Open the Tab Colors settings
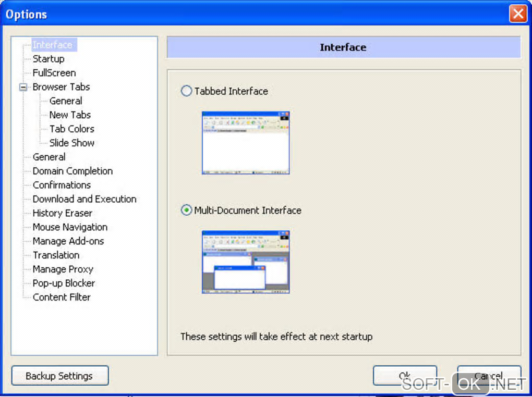 72,129
